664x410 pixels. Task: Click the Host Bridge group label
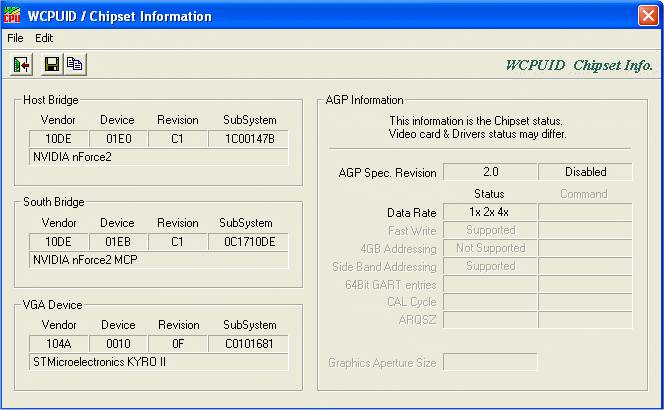(51, 100)
